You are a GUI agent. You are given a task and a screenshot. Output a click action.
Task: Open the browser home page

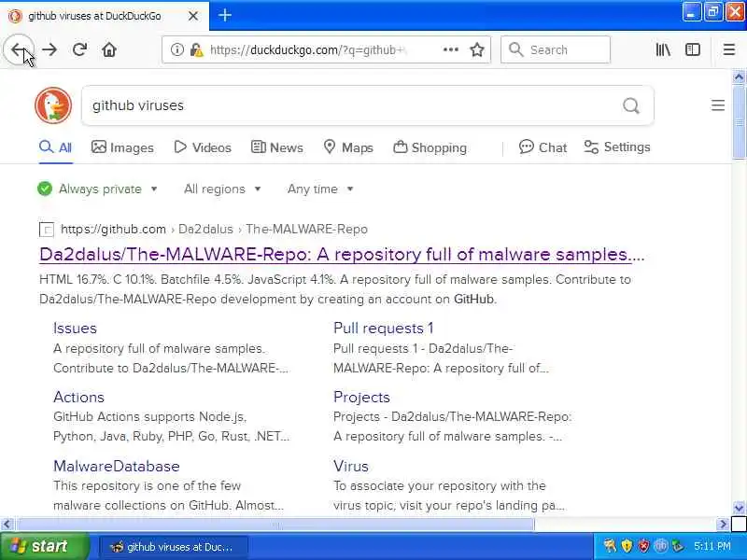(109, 49)
